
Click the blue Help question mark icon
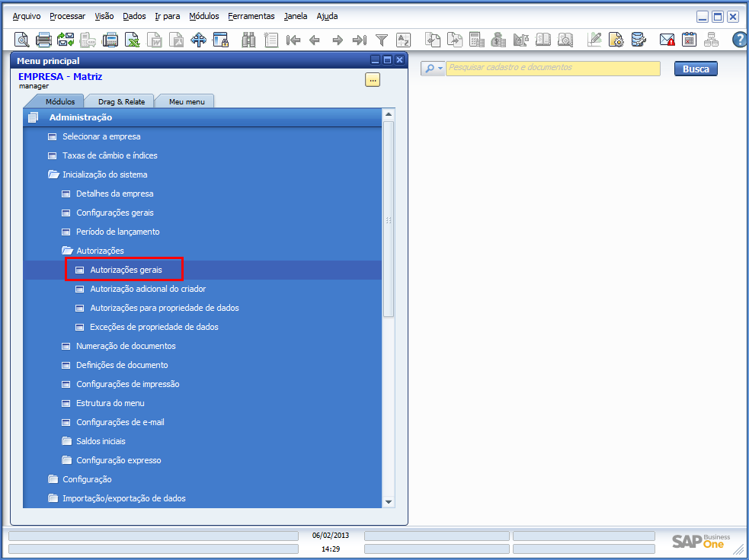tap(739, 40)
